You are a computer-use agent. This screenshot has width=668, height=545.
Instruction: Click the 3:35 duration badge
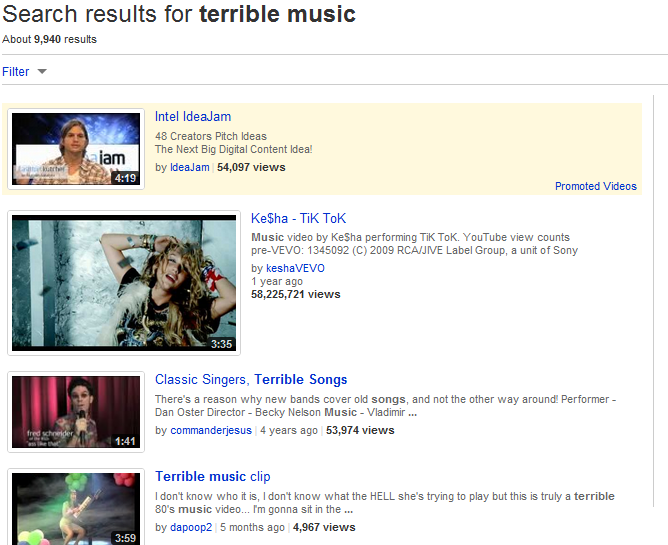pyautogui.click(x=222, y=344)
